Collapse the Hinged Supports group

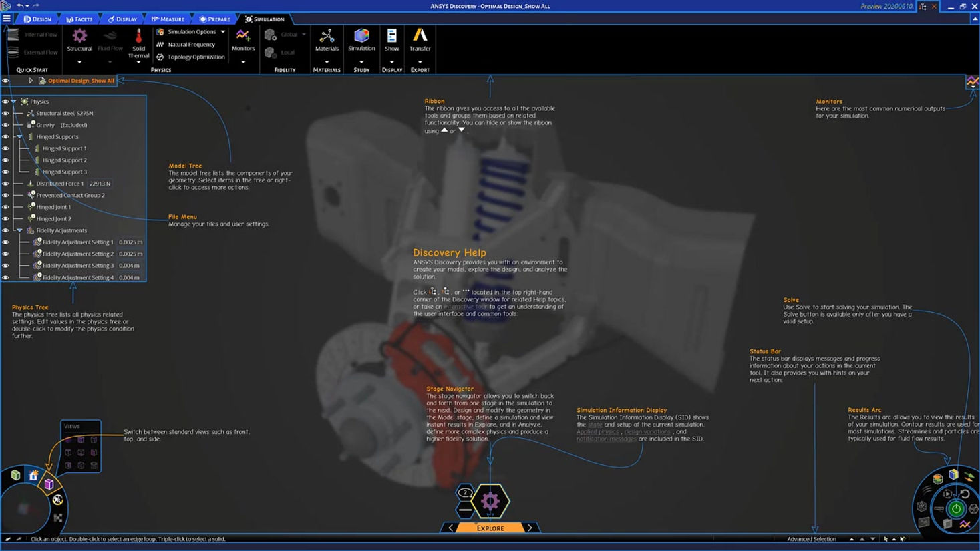click(19, 137)
